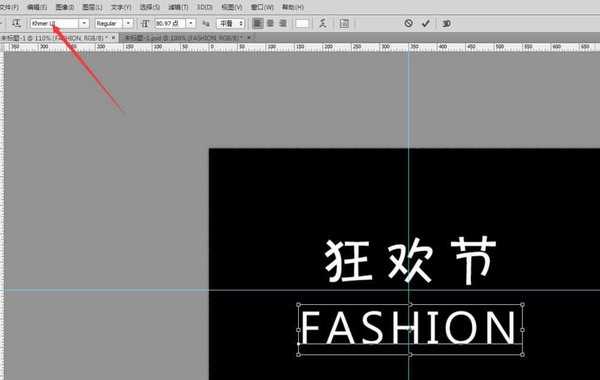
Task: Click the Khmer UI font name field
Action: [x=55, y=23]
